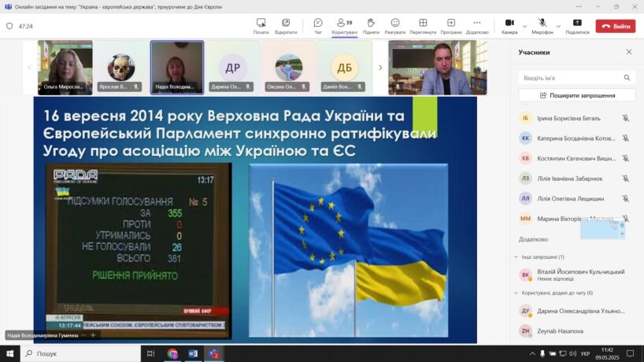Toggle mic icon for Ірина Борисівна Бегаль
Viewport: 644px width, 362px height.
coord(625,118)
